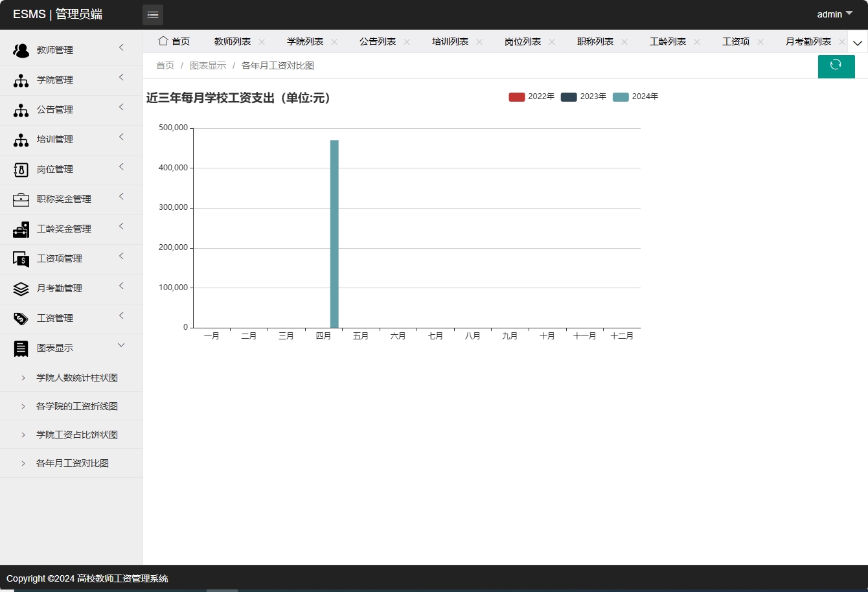Image resolution: width=868 pixels, height=592 pixels.
Task: Click the red swatch beside 2022年
Action: click(x=517, y=97)
